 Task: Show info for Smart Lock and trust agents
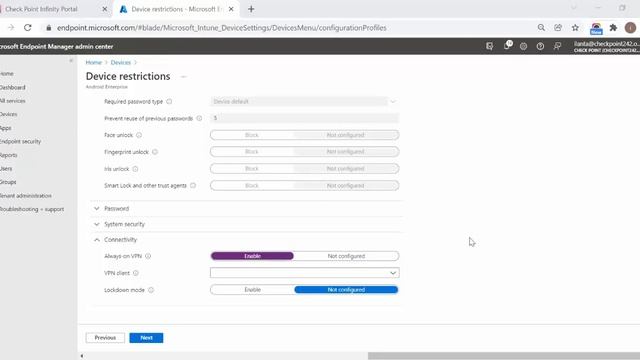[x=193, y=185]
